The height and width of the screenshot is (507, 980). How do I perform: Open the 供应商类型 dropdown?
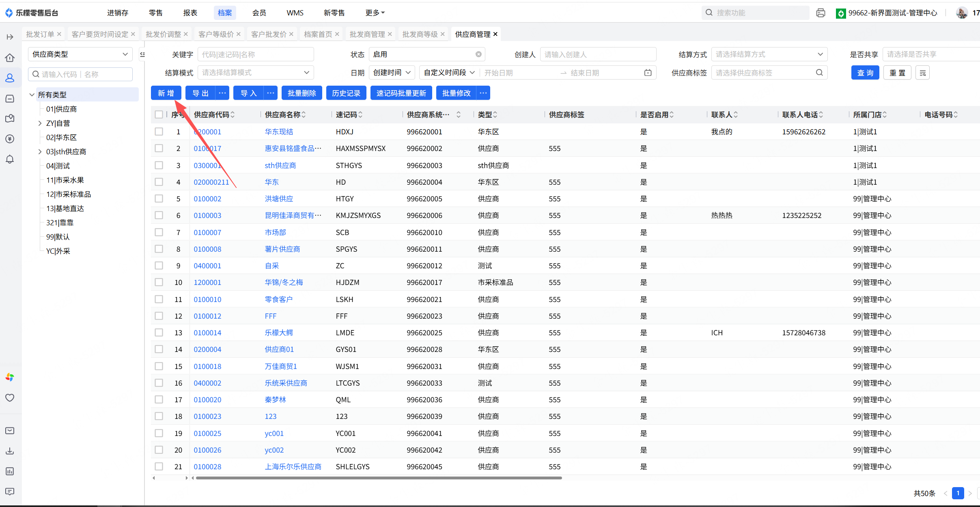[80, 54]
